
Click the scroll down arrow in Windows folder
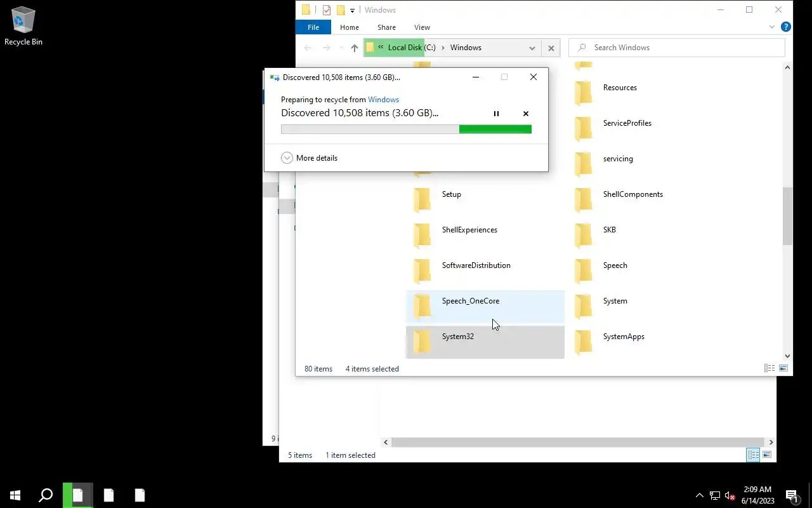(x=787, y=356)
